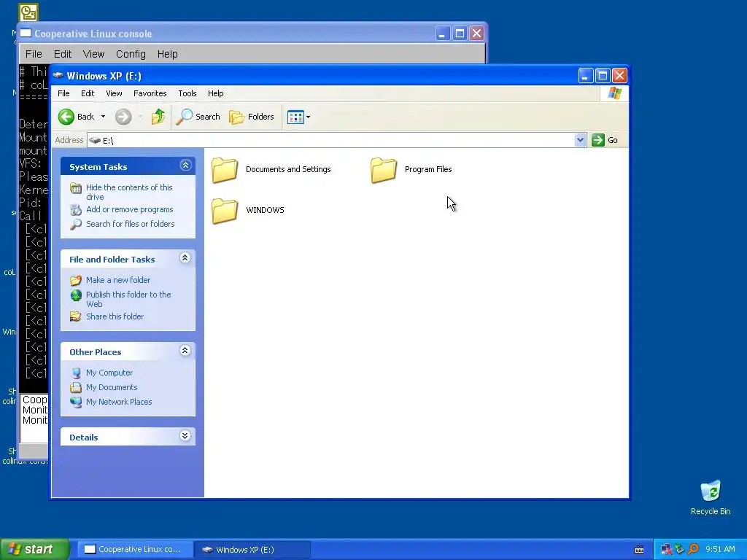
Task: Click the network computers tray icon
Action: (667, 549)
